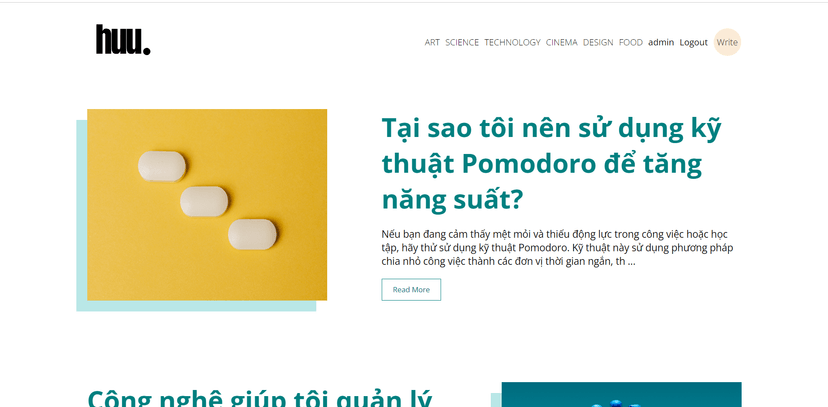828x407 pixels.
Task: Select the TECHNOLOGY category link
Action: click(512, 42)
